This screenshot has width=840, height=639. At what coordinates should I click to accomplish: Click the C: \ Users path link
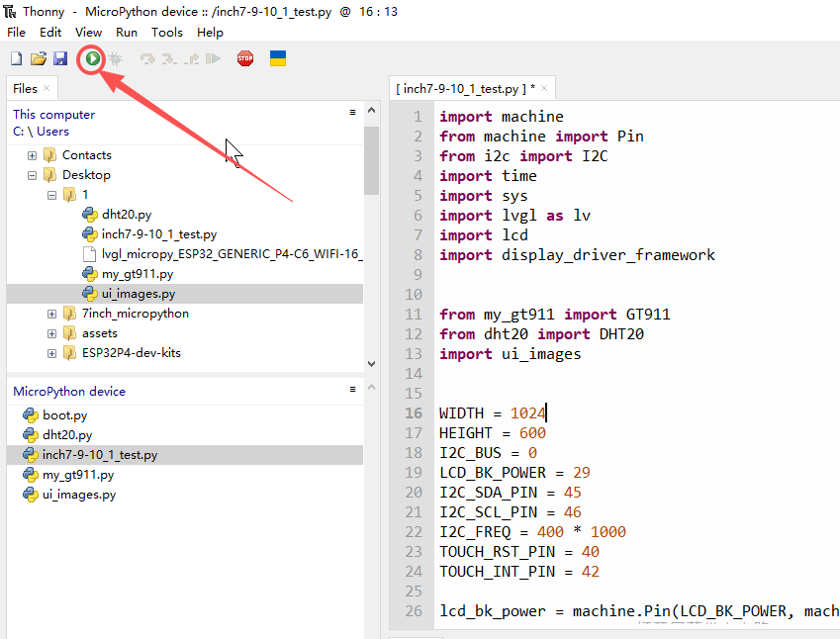pyautogui.click(x=41, y=132)
